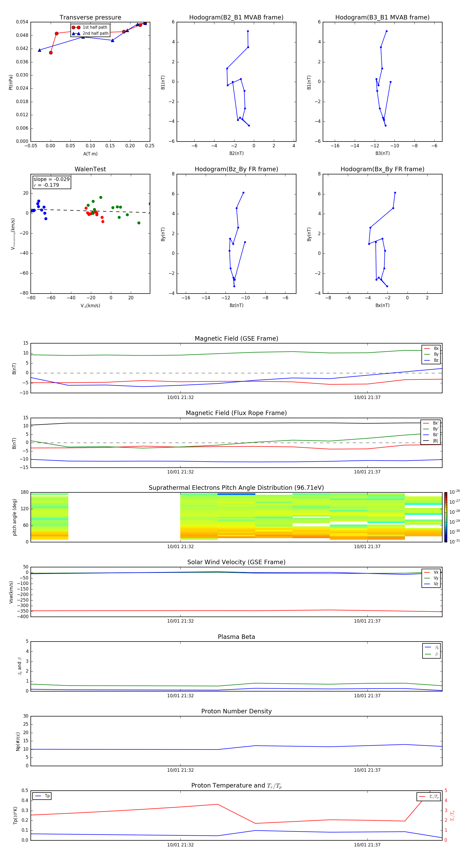Select the '1st half path' legend entry
Image resolution: width=473 pixels, height=868 pixels.
tap(90, 27)
